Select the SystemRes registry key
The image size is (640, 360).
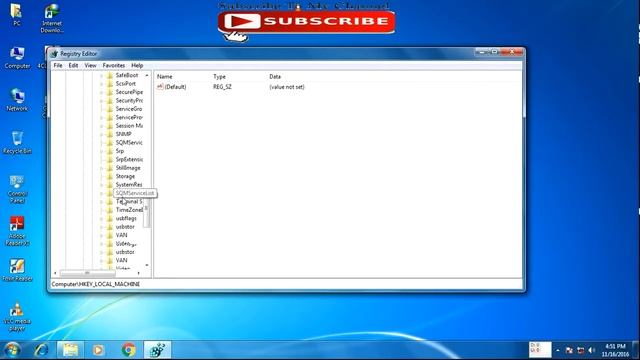[x=129, y=185]
